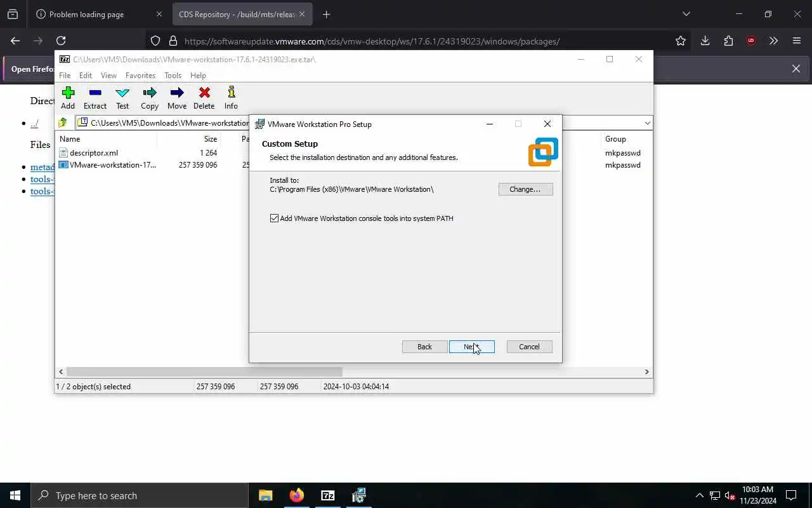812x508 pixels.
Task: Dismiss the Firefox notification bar
Action: click(796, 69)
